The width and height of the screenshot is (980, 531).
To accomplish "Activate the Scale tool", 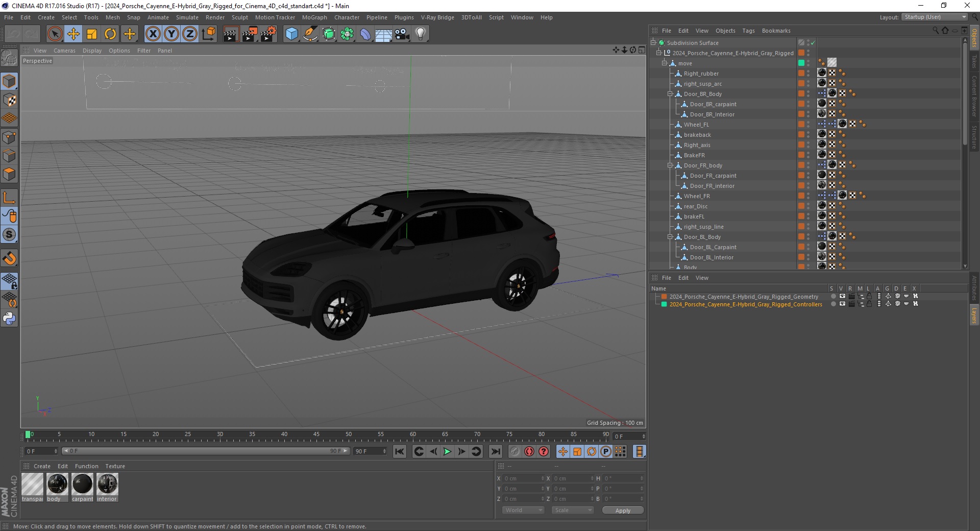I will click(92, 34).
